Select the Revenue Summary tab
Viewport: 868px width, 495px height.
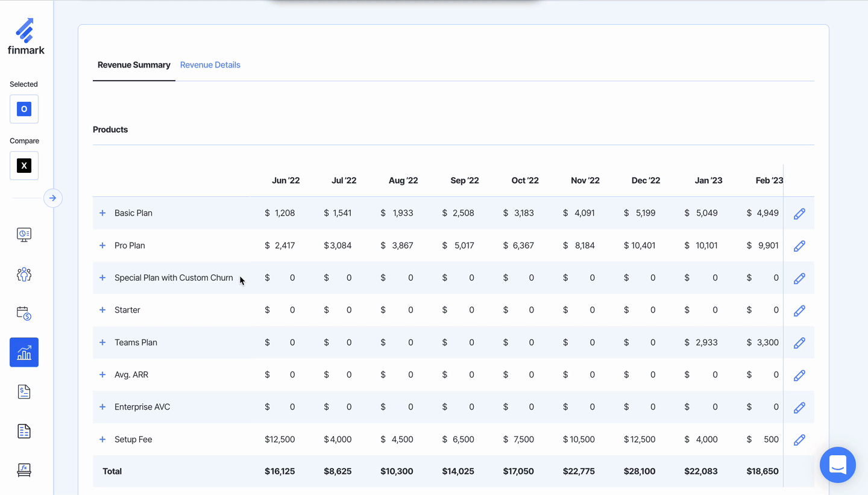134,65
